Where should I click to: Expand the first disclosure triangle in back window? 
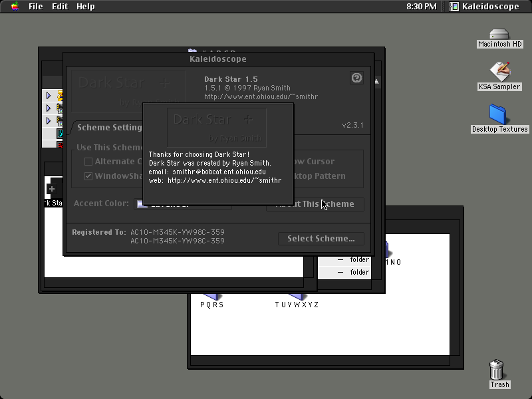pyautogui.click(x=48, y=95)
